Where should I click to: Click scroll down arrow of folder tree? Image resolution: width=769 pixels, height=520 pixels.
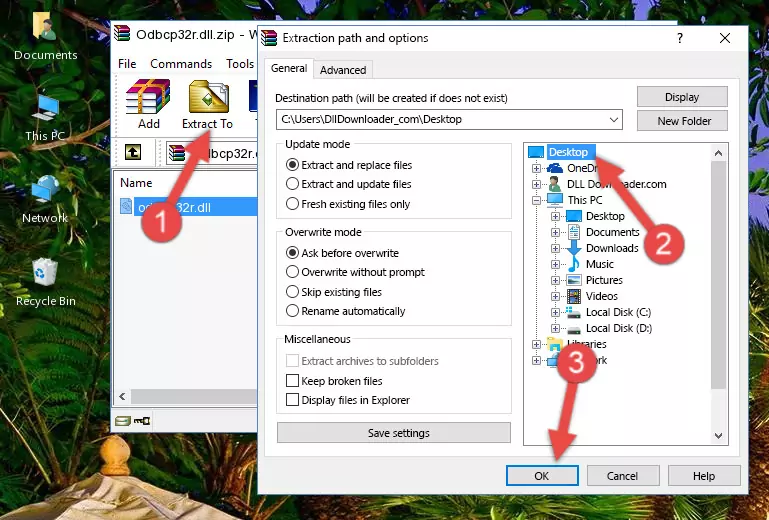tap(718, 436)
